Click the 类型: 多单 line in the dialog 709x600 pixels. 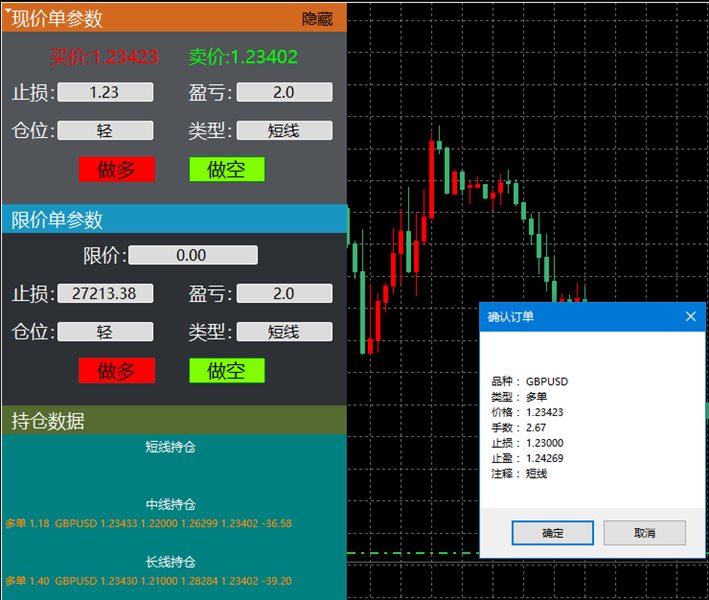coord(519,397)
